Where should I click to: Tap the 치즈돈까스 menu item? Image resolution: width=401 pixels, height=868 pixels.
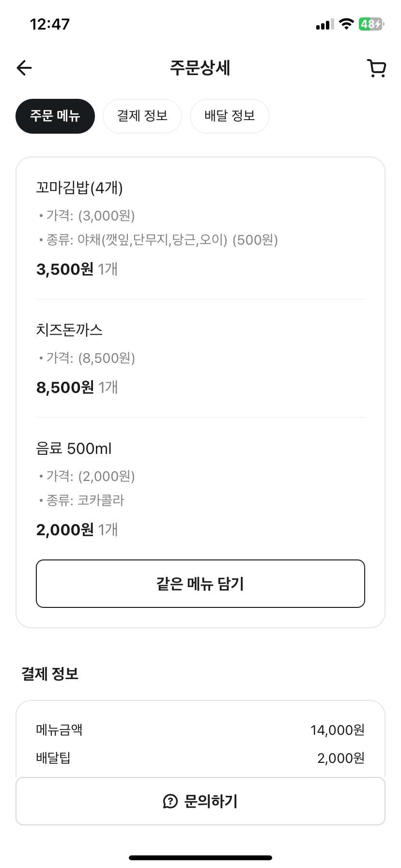(69, 330)
